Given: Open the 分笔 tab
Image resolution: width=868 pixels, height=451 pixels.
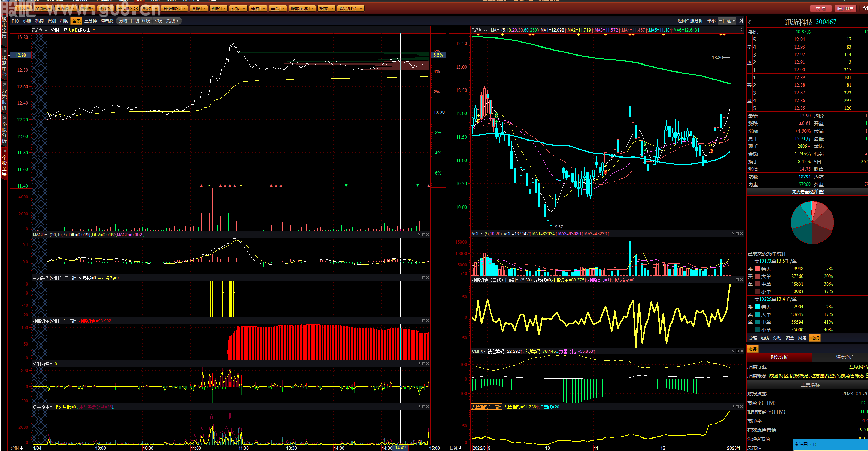Looking at the screenshot, I should coord(753,338).
